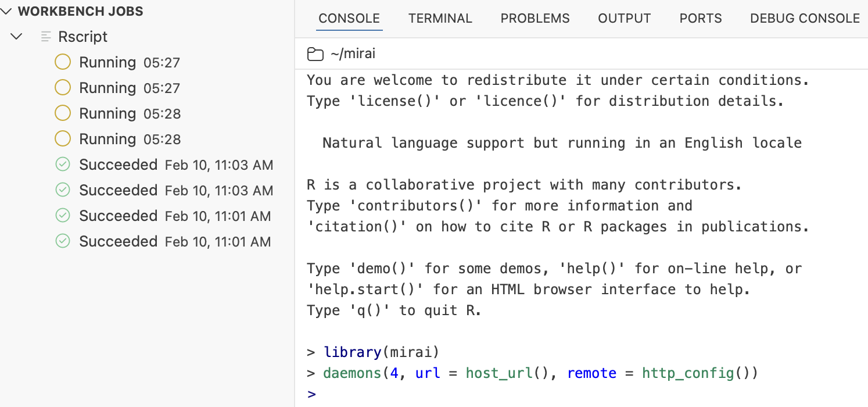Collapse the Rscript job group
This screenshot has height=407, width=868.
point(16,36)
